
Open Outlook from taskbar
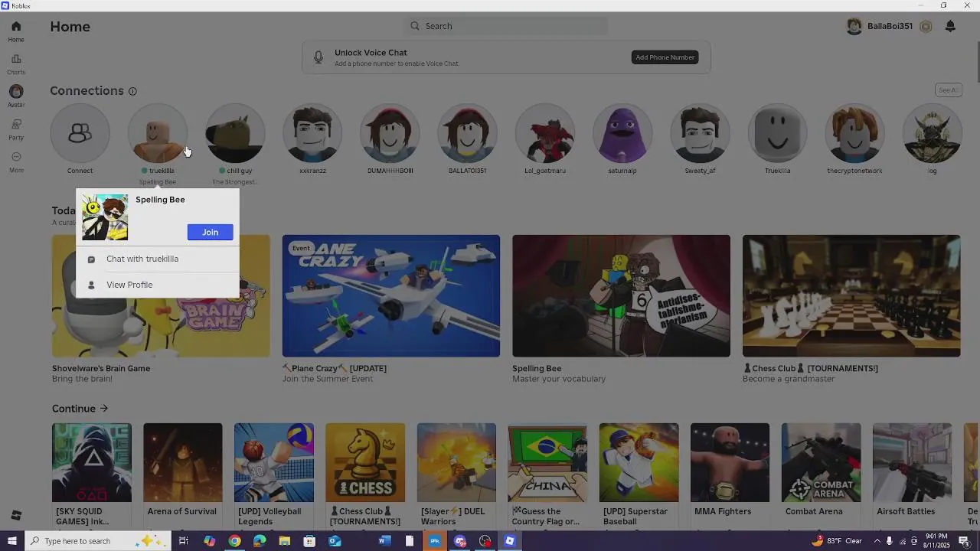point(335,541)
